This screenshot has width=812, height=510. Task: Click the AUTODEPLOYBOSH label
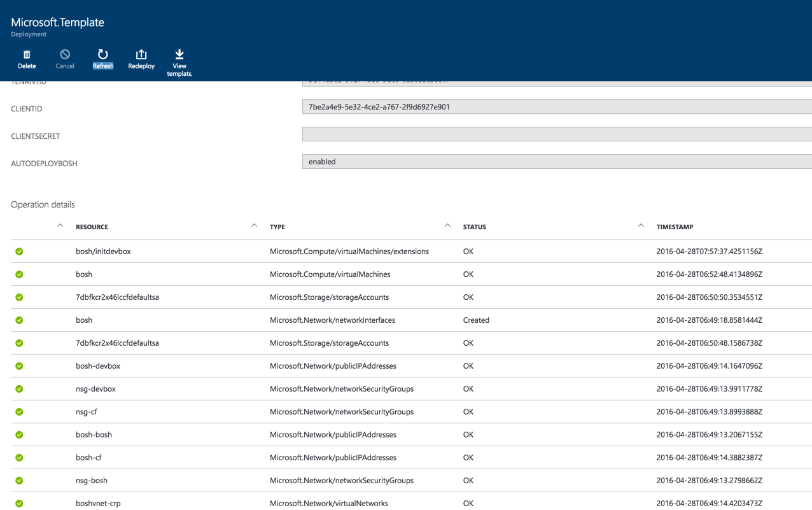pos(44,164)
